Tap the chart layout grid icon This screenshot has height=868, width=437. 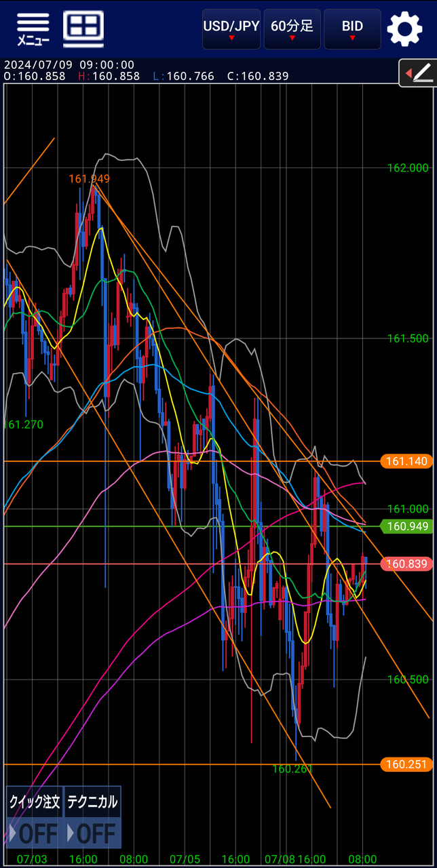click(x=83, y=28)
